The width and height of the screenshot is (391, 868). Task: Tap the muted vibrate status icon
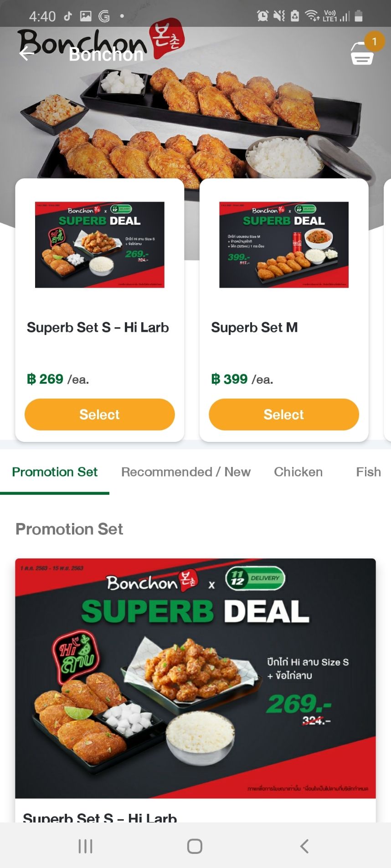coord(279,16)
